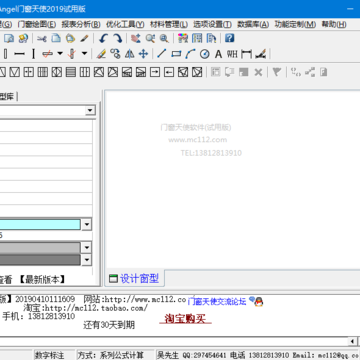Click the blue question mark help icon
The image size is (360, 360).
click(229, 38)
